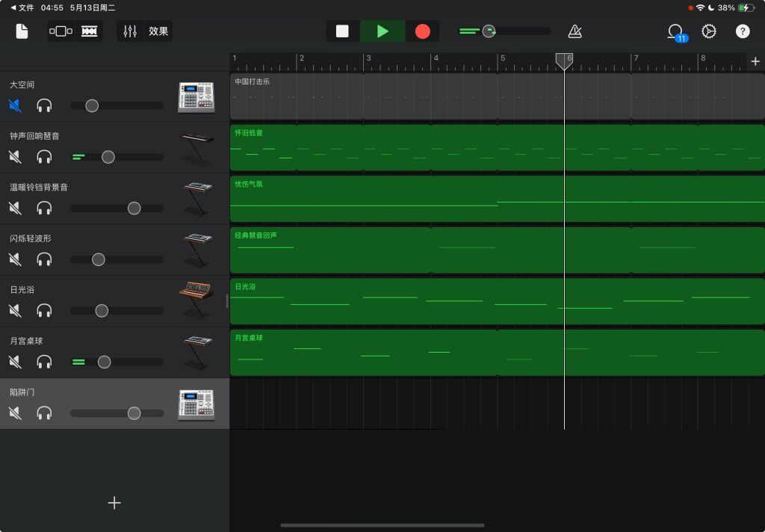765x532 pixels.
Task: Adjust the 温暖铃铛背景音 volume slider
Action: 134,208
